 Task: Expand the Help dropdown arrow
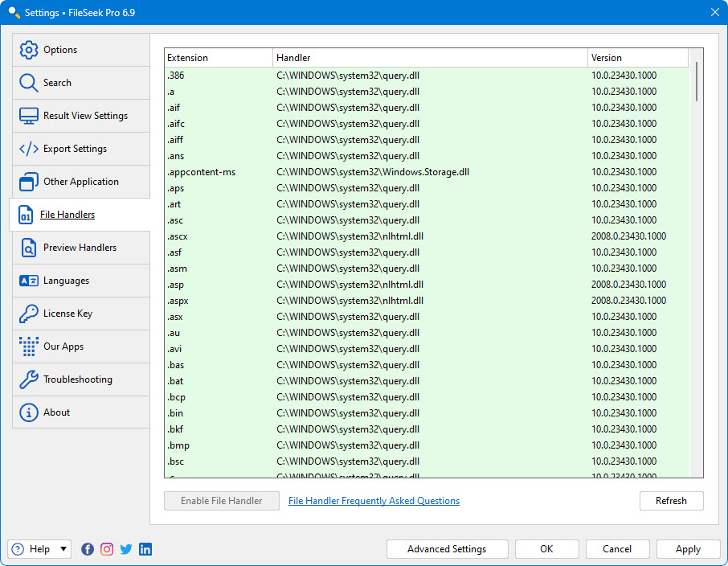[63, 549]
